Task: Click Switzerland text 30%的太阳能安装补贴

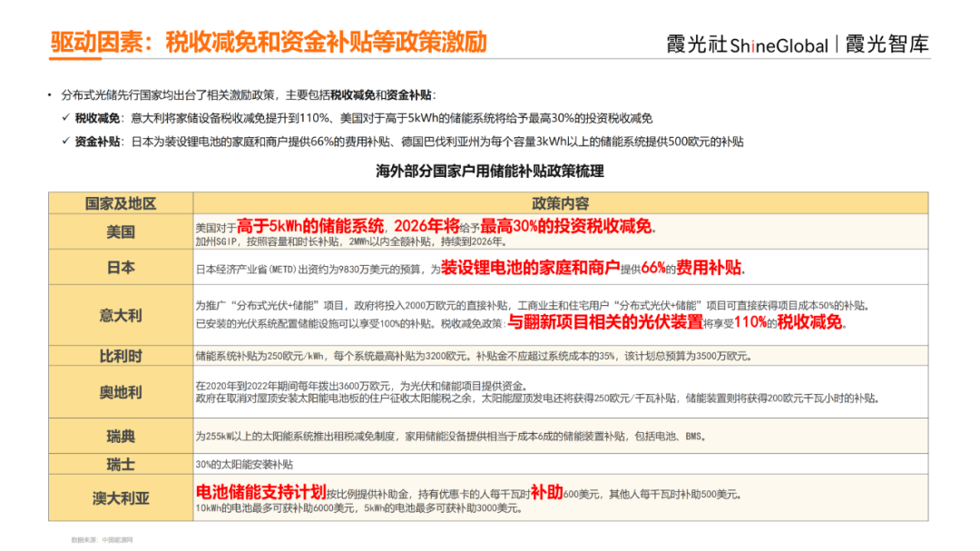Action: (244, 464)
